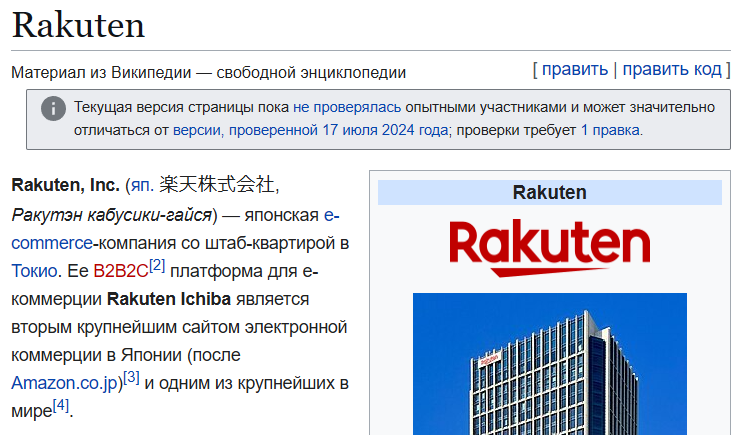The width and height of the screenshot is (734, 435).
Task: Click the Japanese text 楽天株式会社
Action: tap(216, 185)
